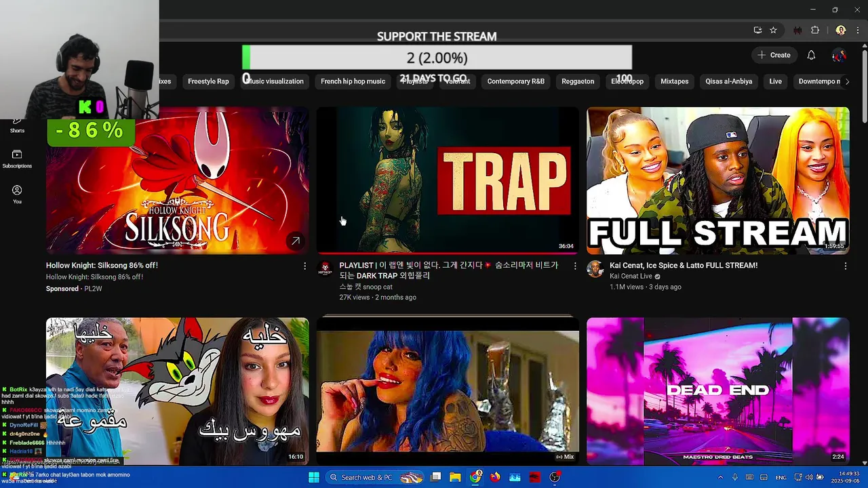Open the Chrome profile avatar
Viewport: 868px width, 488px height.
(841, 30)
